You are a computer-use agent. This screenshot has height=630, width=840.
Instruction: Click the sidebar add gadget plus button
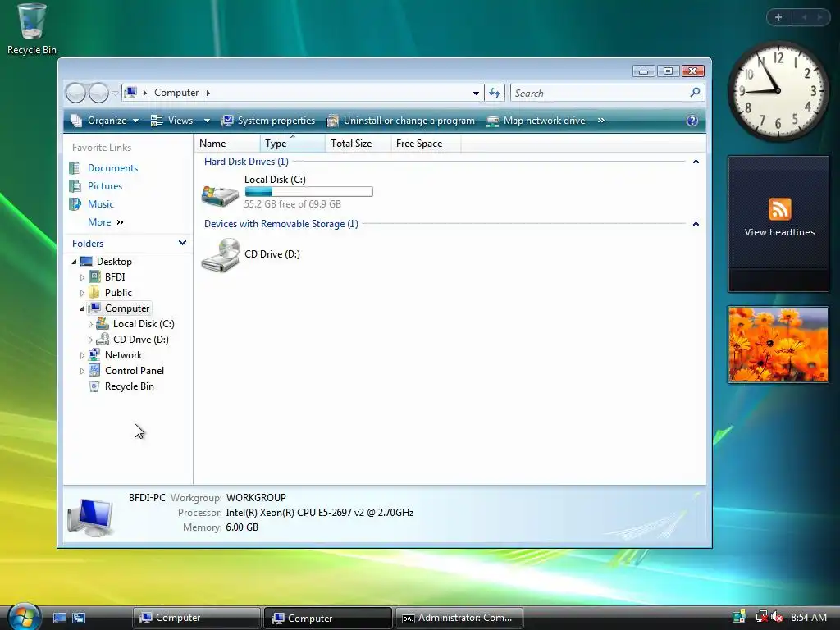tap(778, 17)
